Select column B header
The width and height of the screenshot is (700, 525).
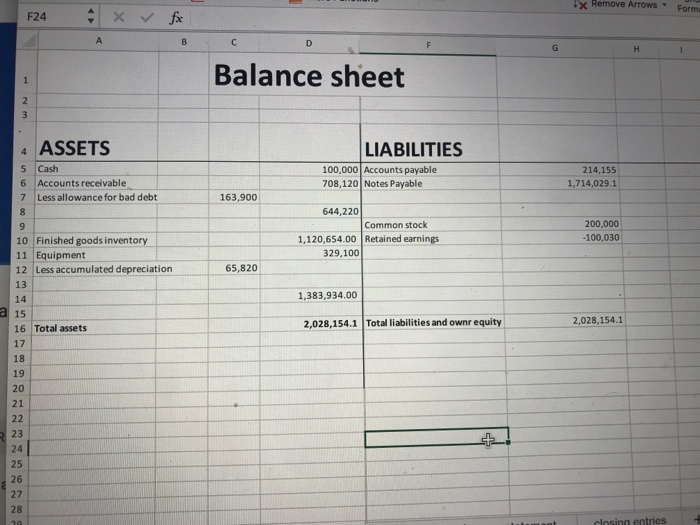184,42
